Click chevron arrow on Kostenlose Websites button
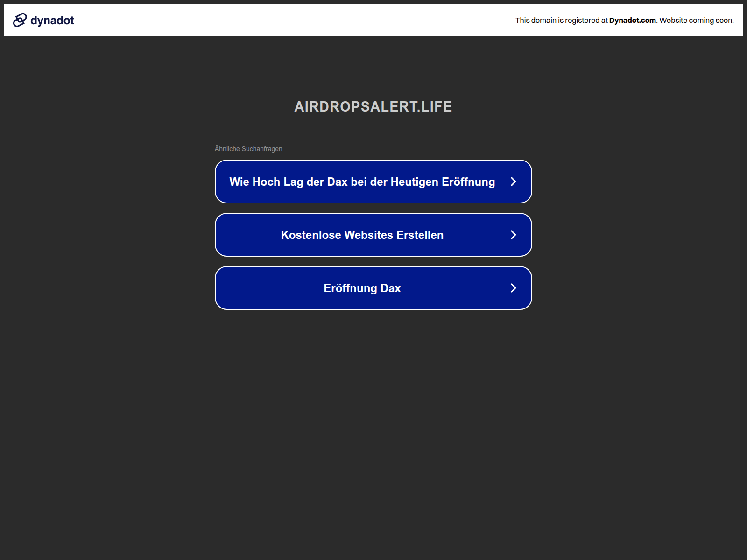 (x=513, y=235)
